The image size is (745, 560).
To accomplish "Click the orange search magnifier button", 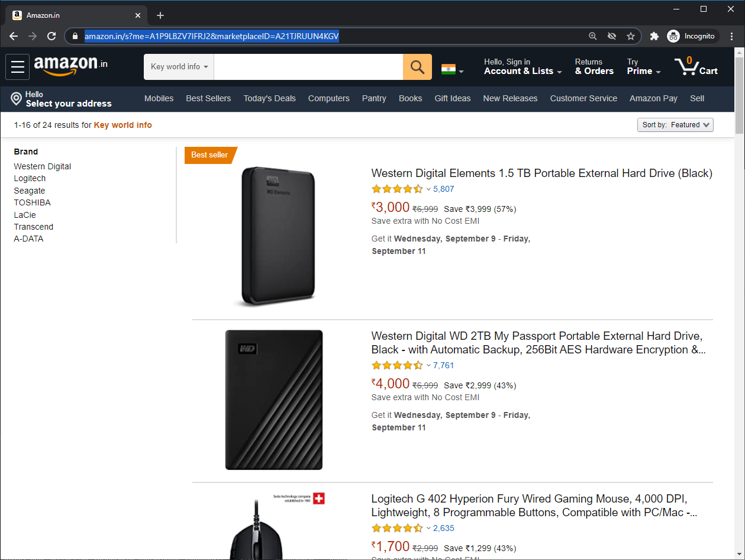I will click(417, 67).
